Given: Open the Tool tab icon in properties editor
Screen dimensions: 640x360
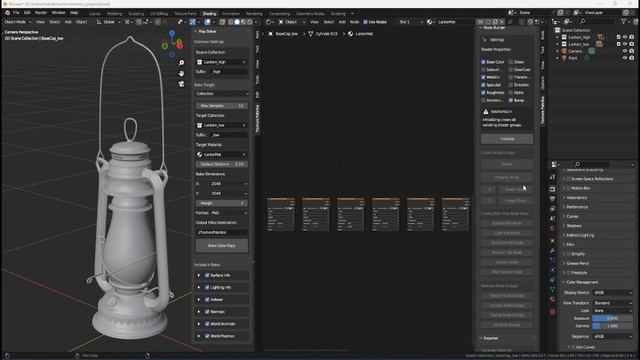Looking at the screenshot, I should tap(553, 178).
